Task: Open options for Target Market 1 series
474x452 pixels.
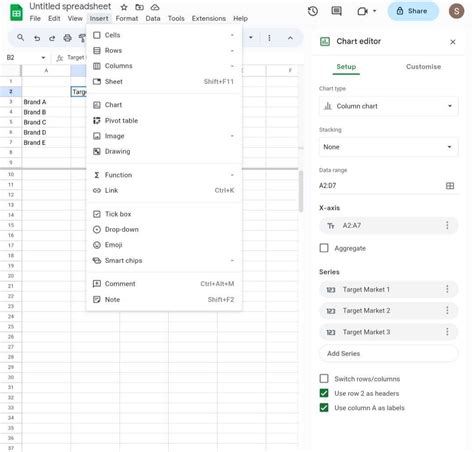Action: (447, 289)
